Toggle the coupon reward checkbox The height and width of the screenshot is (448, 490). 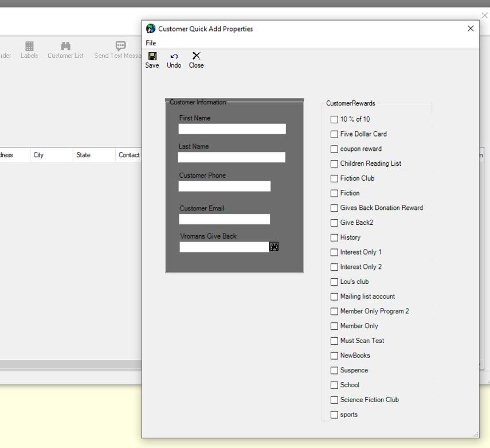[334, 149]
